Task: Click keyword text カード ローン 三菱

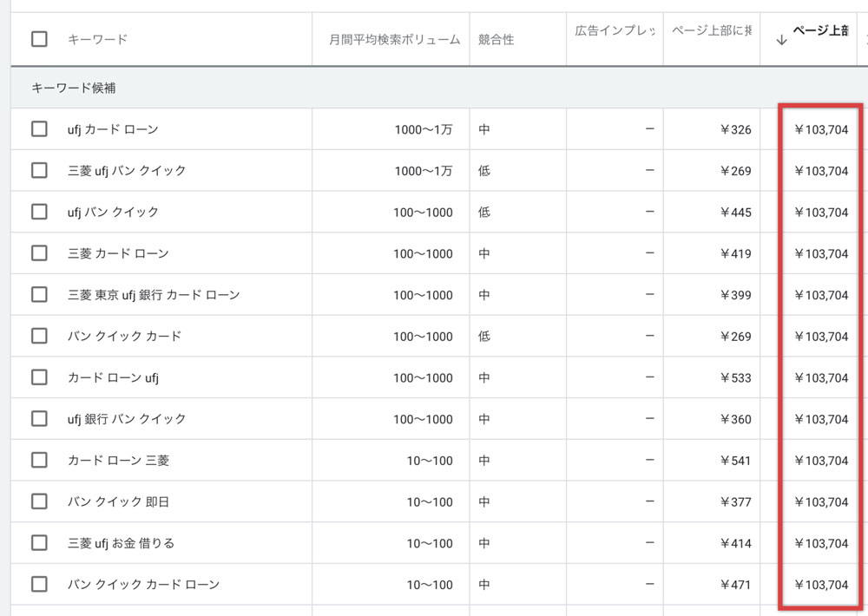Action: [118, 461]
